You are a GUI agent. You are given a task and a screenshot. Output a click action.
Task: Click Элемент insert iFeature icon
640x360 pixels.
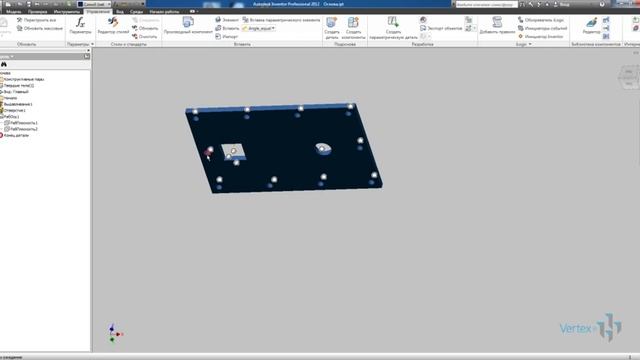pyautogui.click(x=218, y=20)
